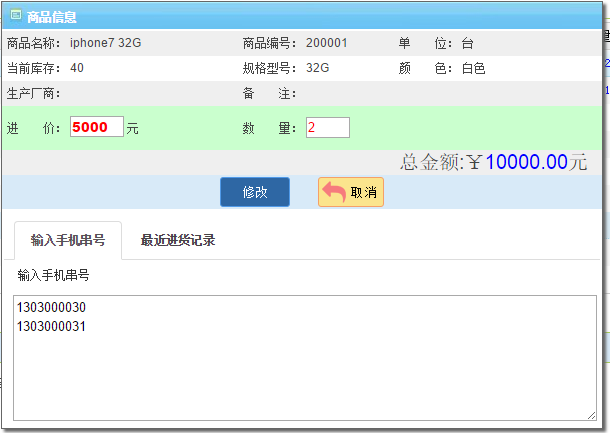
Task: Click the textarea resize handle corner
Action: point(590,414)
